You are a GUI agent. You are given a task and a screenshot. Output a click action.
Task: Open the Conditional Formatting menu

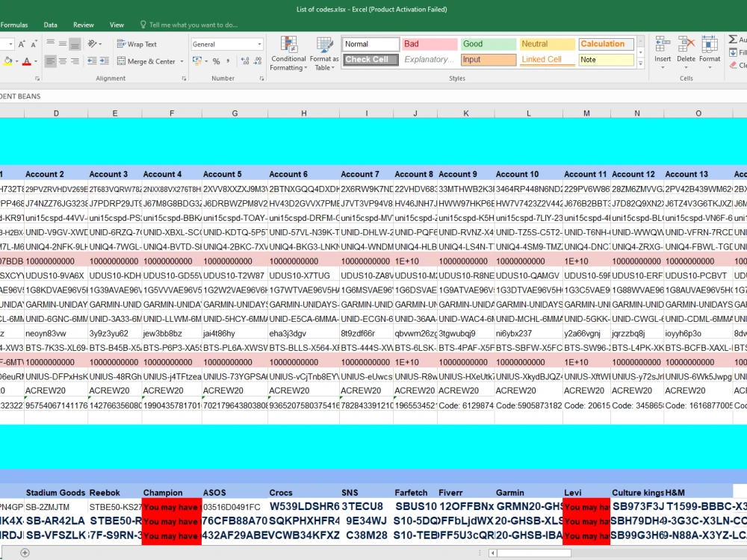pos(288,53)
